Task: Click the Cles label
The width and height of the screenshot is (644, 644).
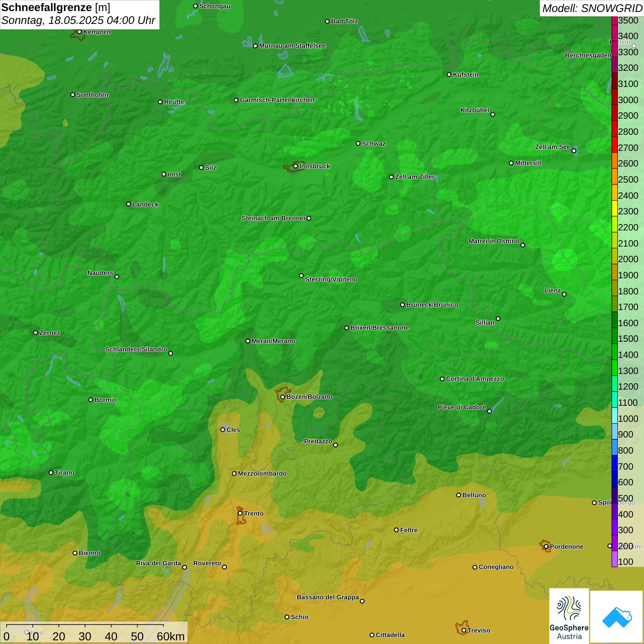Action: [233, 430]
